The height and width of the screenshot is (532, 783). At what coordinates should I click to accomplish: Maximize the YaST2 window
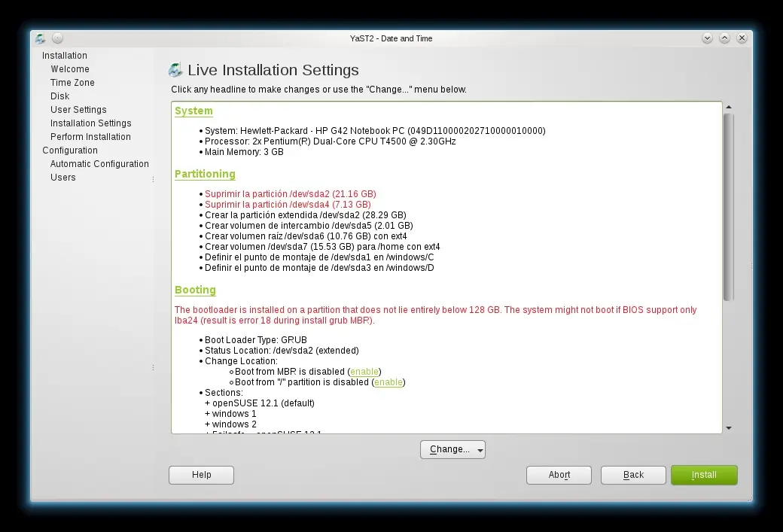(724, 38)
